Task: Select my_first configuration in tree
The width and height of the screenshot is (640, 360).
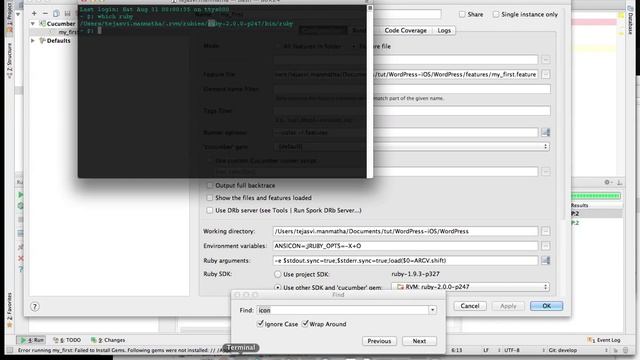Action: point(67,32)
